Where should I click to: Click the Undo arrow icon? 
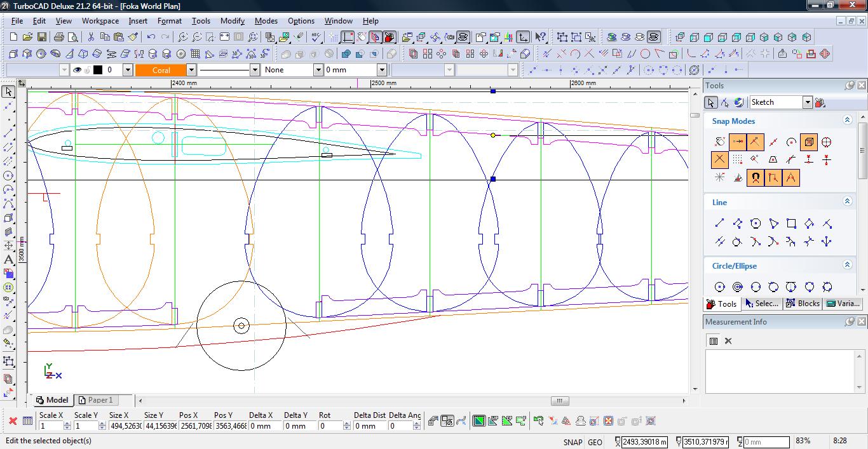point(151,37)
